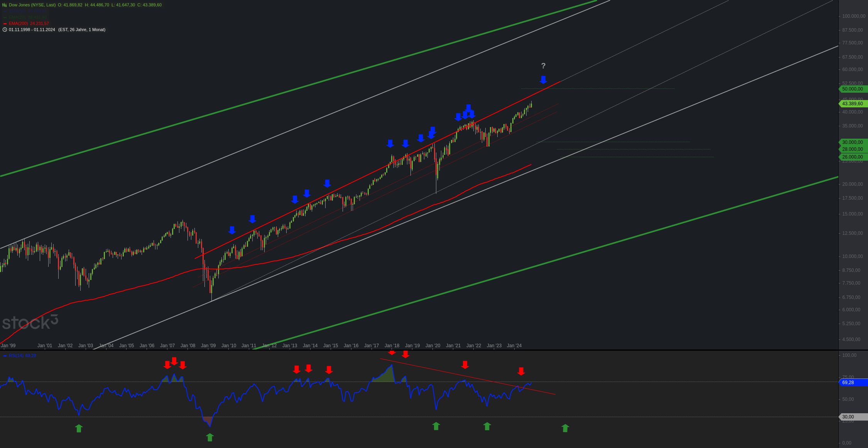
Task: Click the blue arrow below the question mark
Action: point(543,80)
